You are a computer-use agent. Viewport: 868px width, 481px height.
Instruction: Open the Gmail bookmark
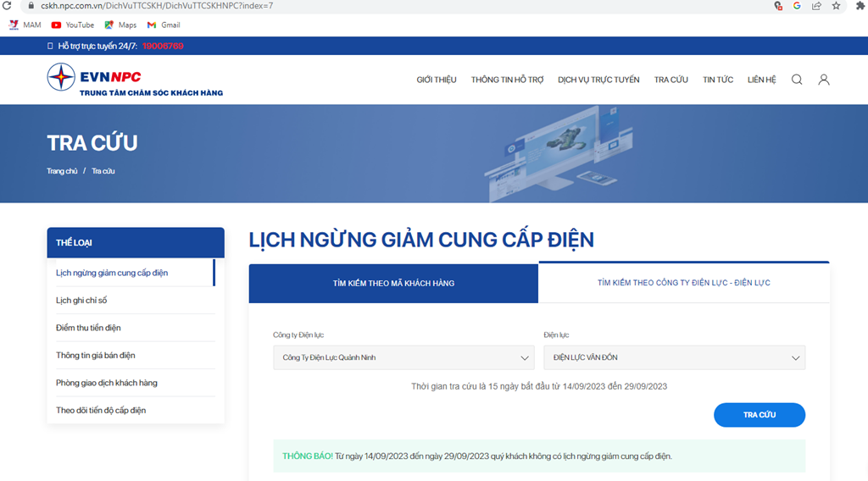pyautogui.click(x=164, y=25)
